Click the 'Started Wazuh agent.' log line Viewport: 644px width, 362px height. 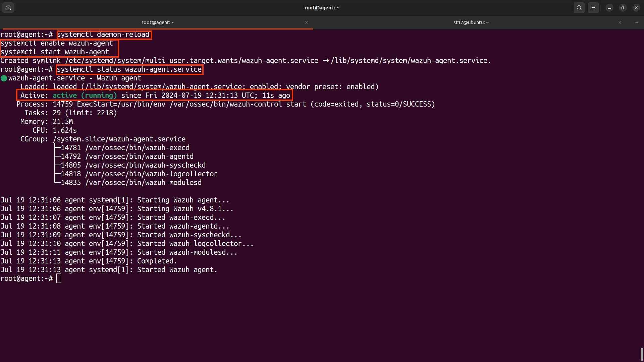pyautogui.click(x=109, y=270)
